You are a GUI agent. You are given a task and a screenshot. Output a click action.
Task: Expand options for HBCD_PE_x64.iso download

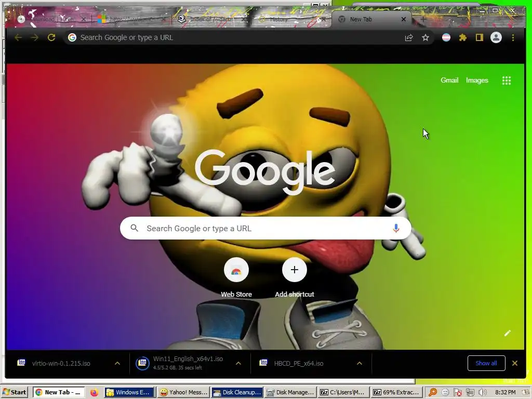coord(360,363)
